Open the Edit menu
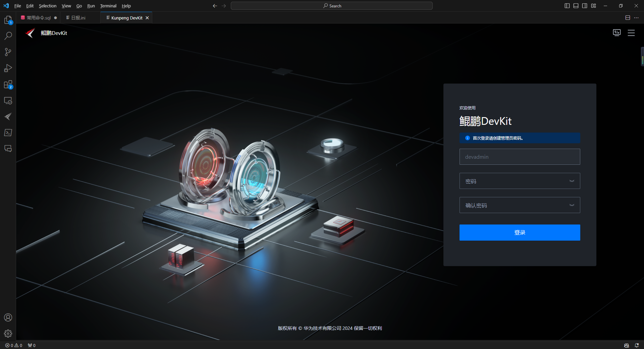This screenshot has width=644, height=349. click(30, 6)
